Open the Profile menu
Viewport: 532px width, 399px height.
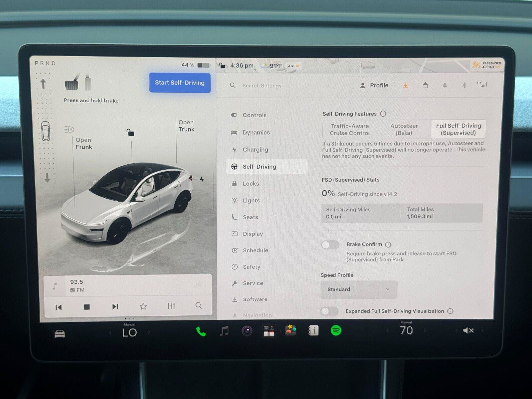(374, 85)
